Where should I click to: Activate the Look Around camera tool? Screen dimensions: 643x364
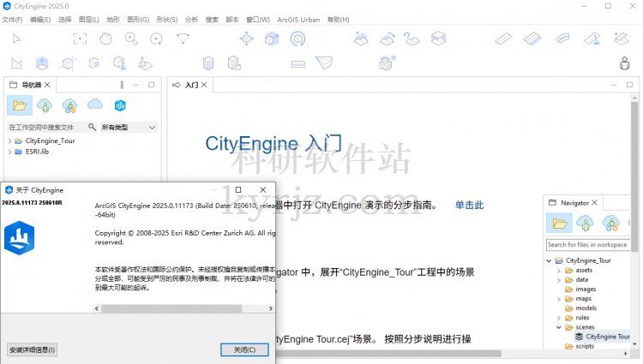183,39
